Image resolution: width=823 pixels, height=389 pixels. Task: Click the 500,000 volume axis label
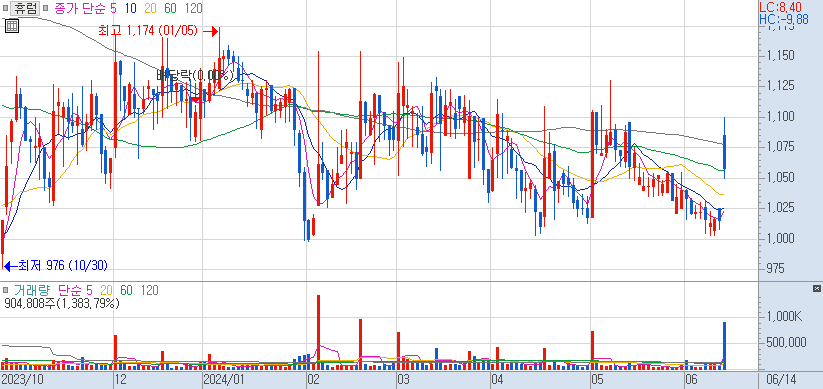787,342
